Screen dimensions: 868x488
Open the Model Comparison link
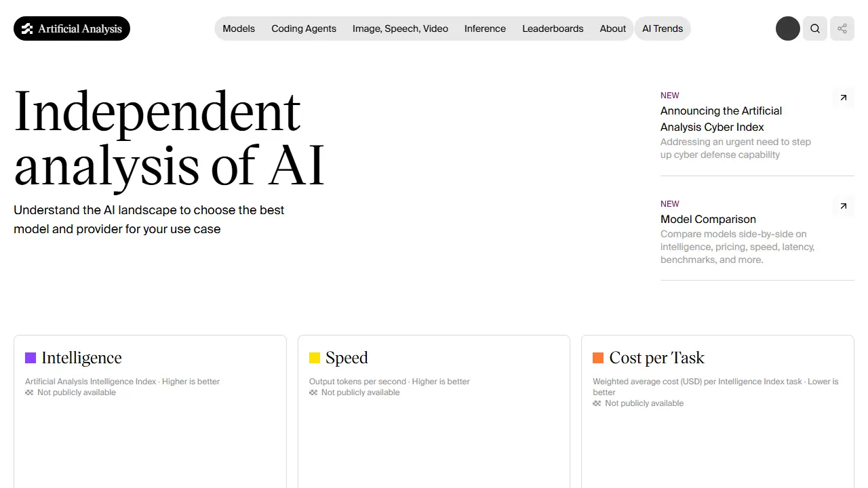point(708,219)
